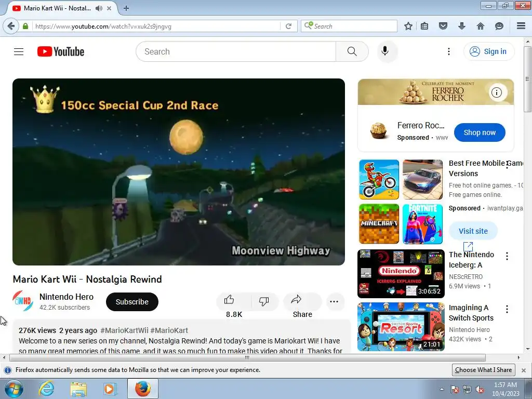Share the Mario Kart Wii video
Image resolution: width=532 pixels, height=399 pixels.
tap(302, 301)
